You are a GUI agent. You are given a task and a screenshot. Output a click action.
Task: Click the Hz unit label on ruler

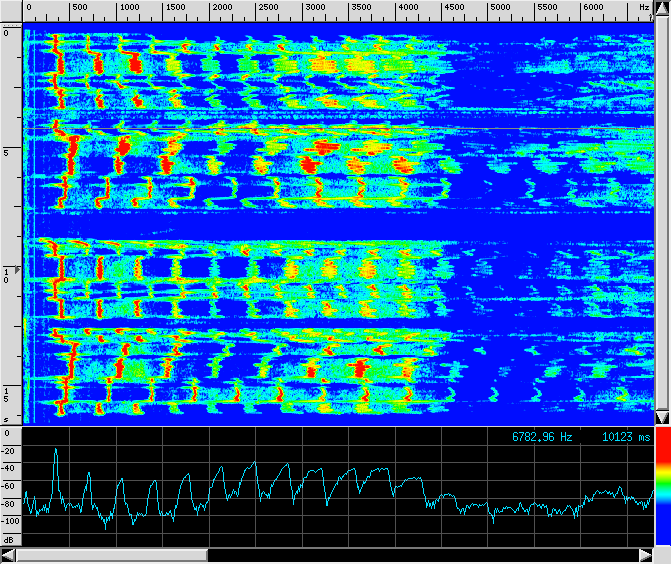(x=644, y=8)
